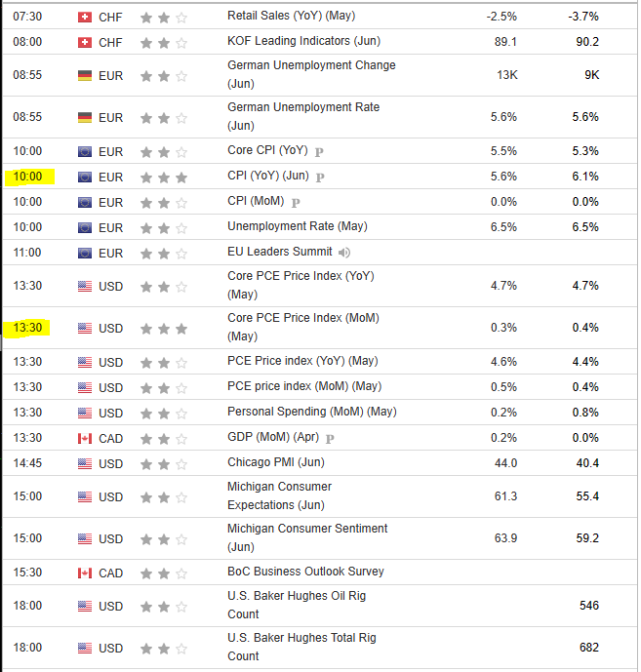
Task: Click the yellow highlighted 13:30 time cell
Action: (x=29, y=329)
